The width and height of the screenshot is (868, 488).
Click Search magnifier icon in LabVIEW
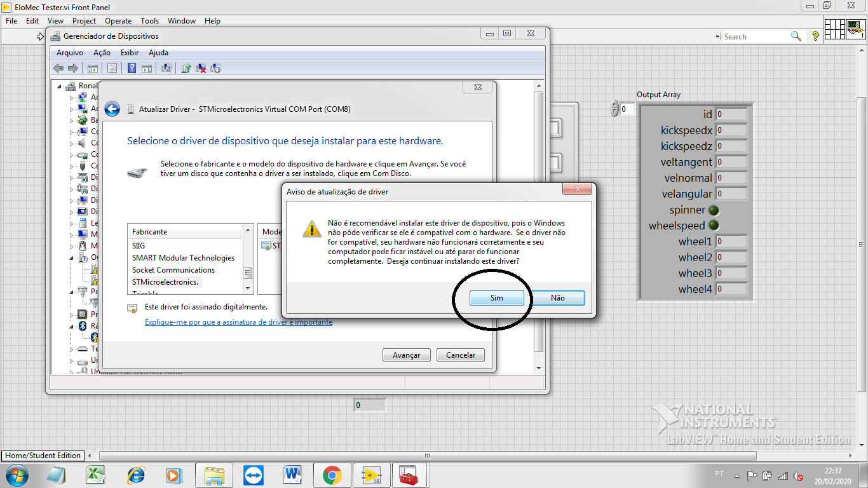[796, 36]
